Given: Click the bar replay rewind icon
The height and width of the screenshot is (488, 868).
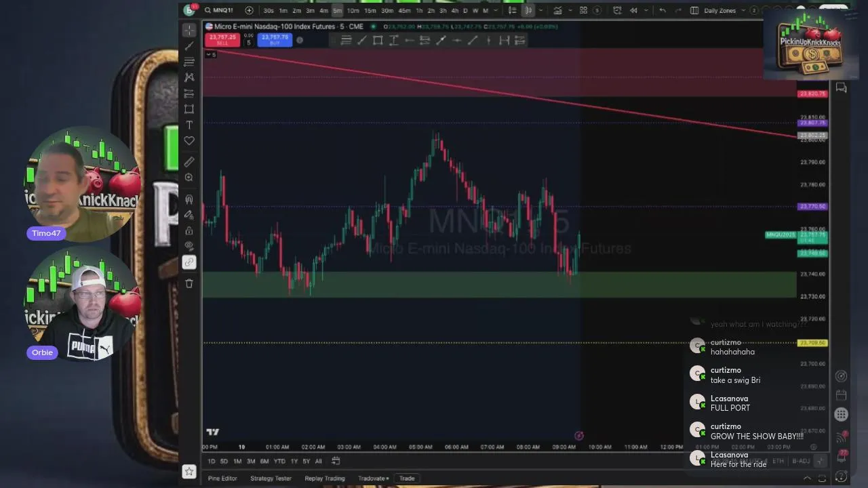Looking at the screenshot, I should click(633, 10).
